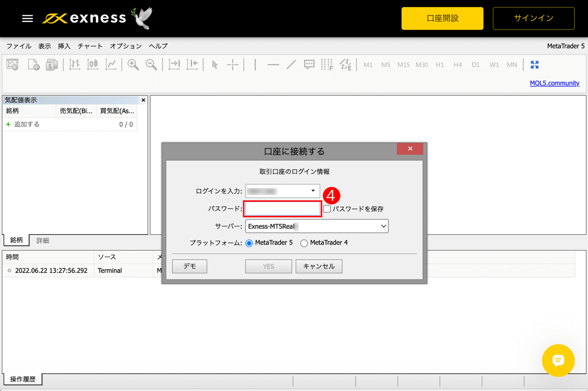Select the trendline drawing tool
Screen dimensions: 588x391
(x=291, y=65)
